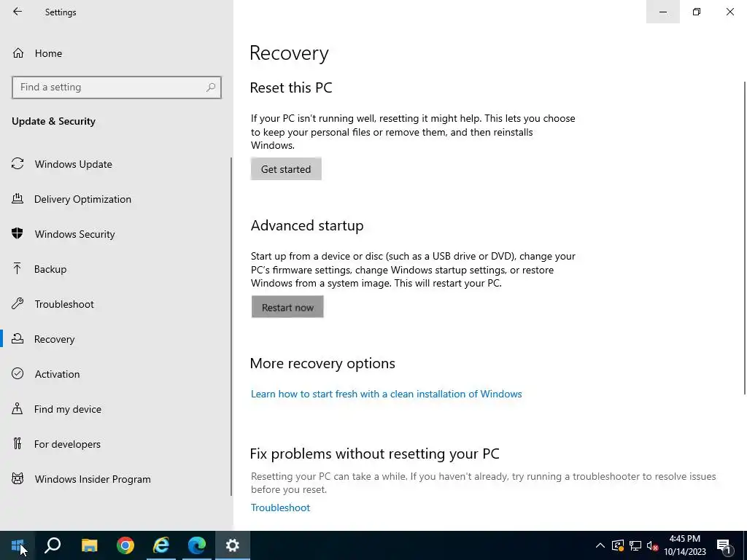
Task: Restore down the Settings window
Action: [x=697, y=12]
